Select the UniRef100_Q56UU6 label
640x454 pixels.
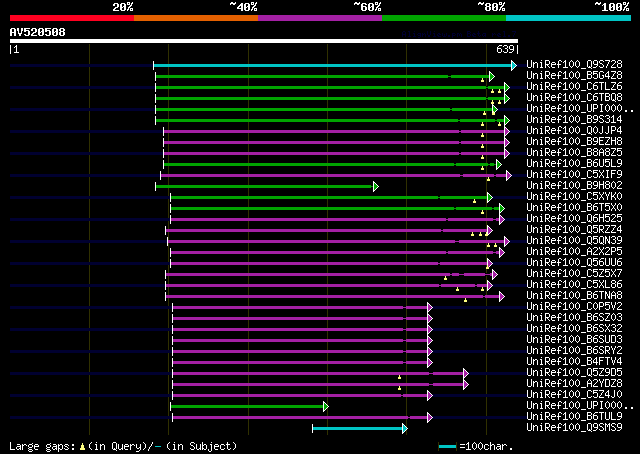pyautogui.click(x=574, y=263)
